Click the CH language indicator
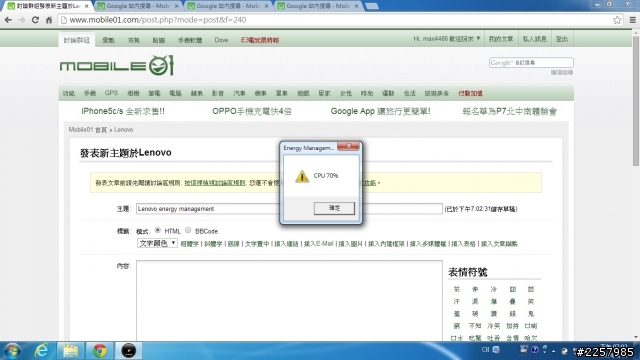 (x=485, y=350)
